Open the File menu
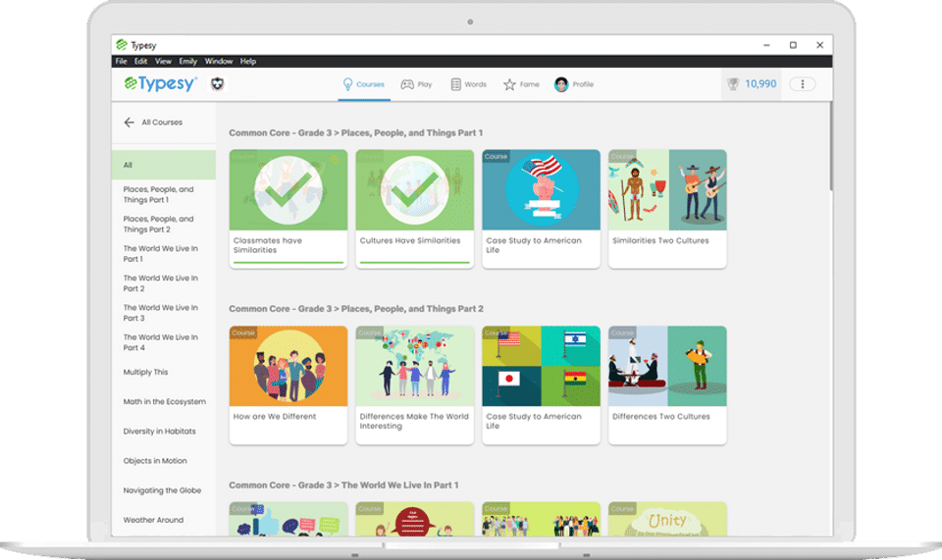Image resolution: width=942 pixels, height=560 pixels. 121,61
